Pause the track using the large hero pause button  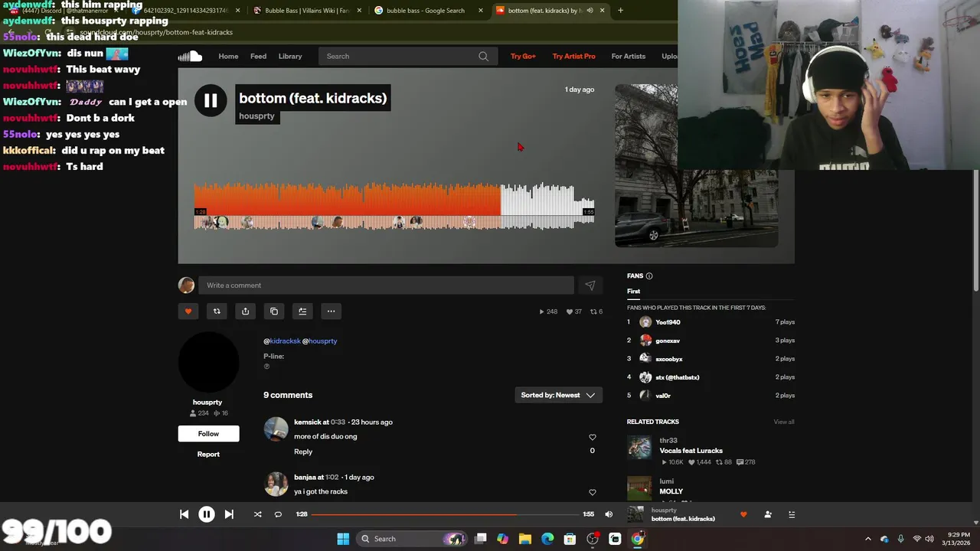[x=211, y=100]
